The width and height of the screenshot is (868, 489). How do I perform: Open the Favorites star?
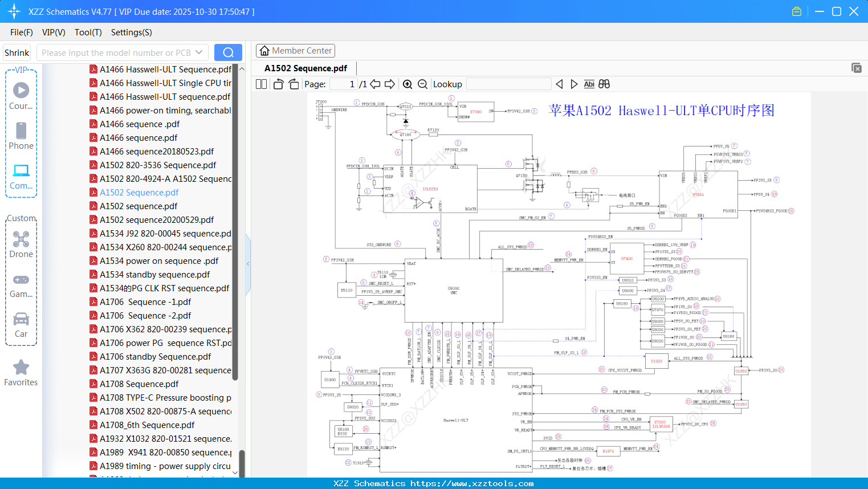click(x=21, y=367)
